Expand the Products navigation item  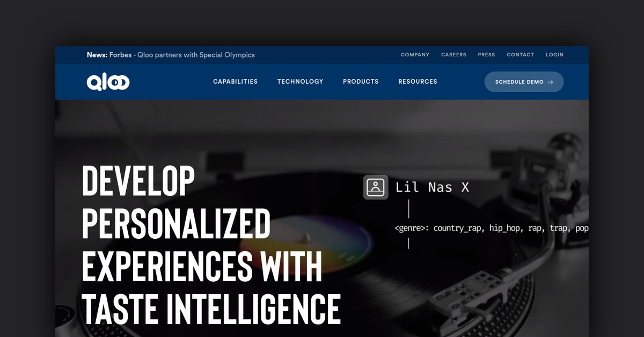click(361, 82)
